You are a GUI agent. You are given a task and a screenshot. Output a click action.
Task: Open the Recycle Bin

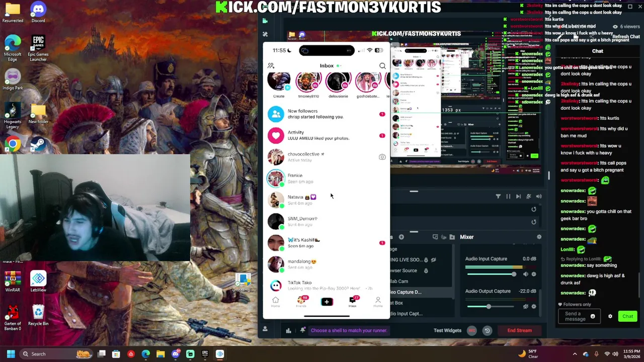point(38,316)
